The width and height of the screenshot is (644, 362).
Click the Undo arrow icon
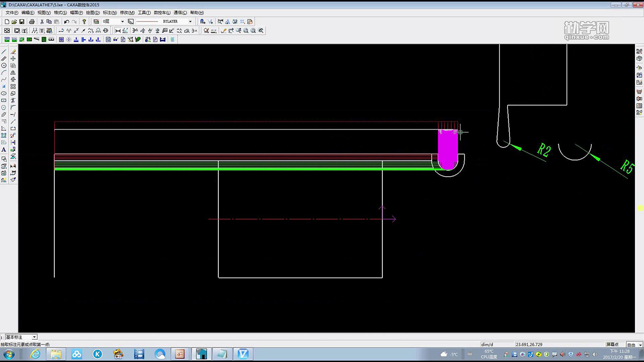(66, 22)
